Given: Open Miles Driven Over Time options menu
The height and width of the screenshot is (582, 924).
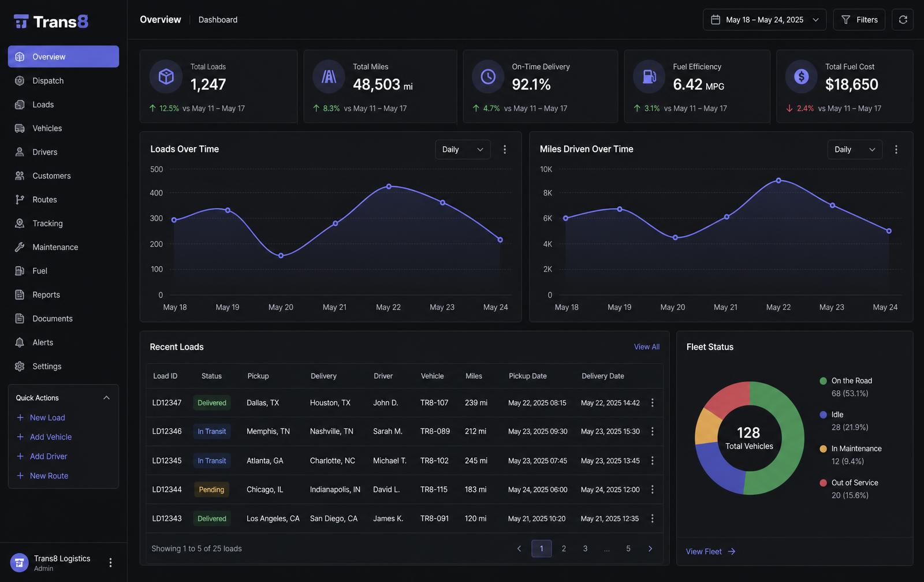Looking at the screenshot, I should (896, 150).
